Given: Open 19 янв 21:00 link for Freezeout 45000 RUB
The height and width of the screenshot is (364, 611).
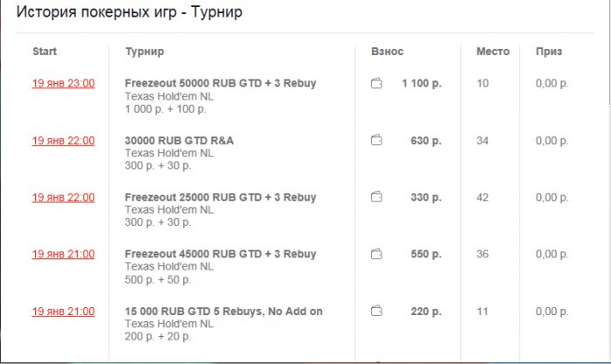Looking at the screenshot, I should tap(63, 254).
